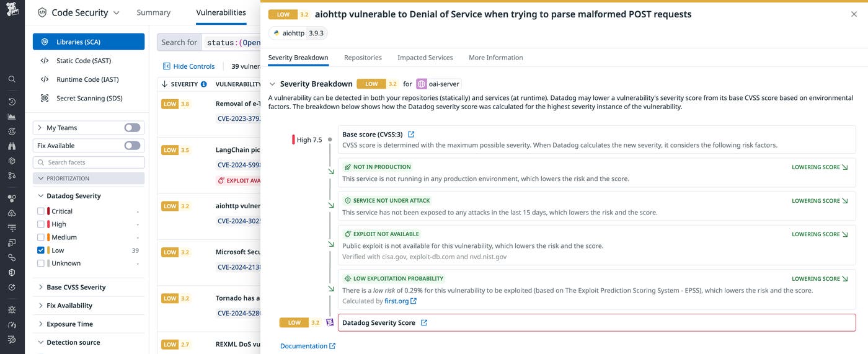Collapse the Datadog Severity facet

click(x=40, y=196)
